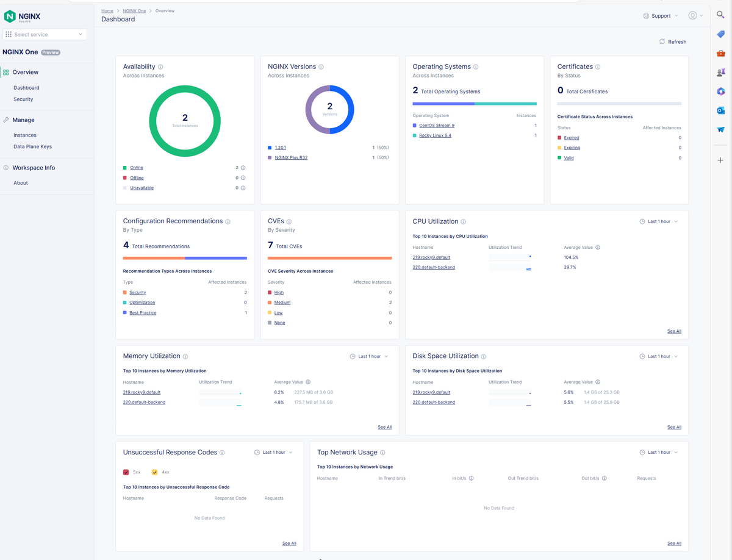Click the browser sidebar add plus icon
Screen dimensions: 732x560
tap(720, 160)
